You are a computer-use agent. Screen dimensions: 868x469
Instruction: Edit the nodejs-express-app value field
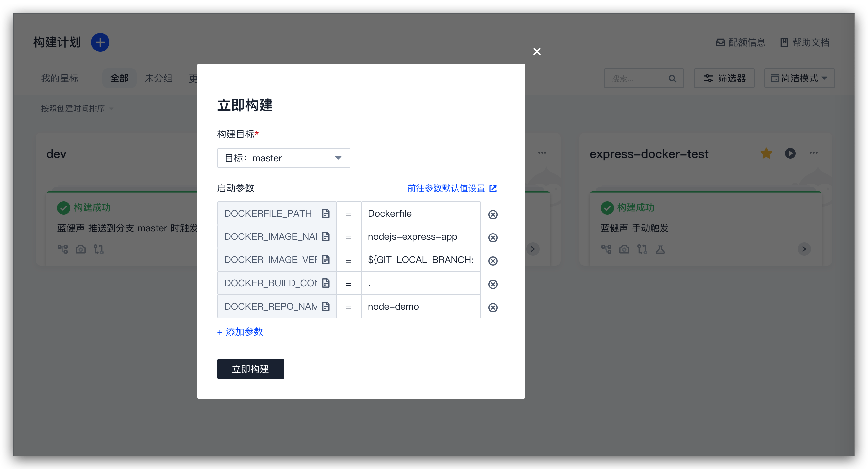coord(421,236)
